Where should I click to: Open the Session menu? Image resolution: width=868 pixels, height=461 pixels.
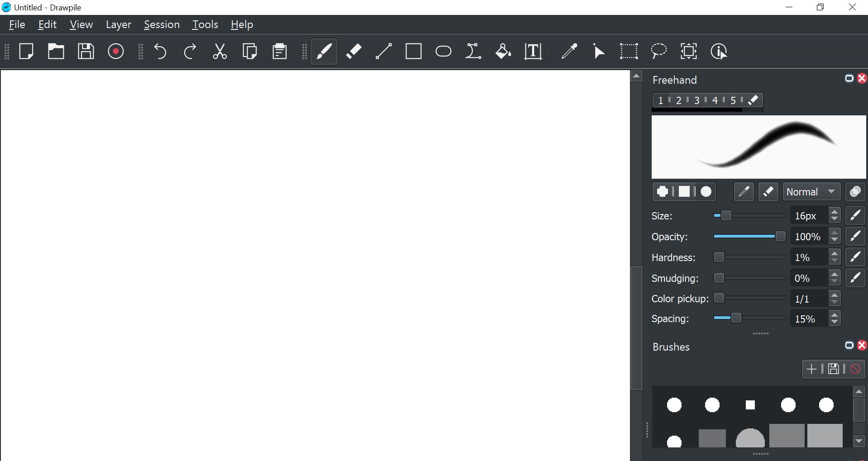coord(162,25)
